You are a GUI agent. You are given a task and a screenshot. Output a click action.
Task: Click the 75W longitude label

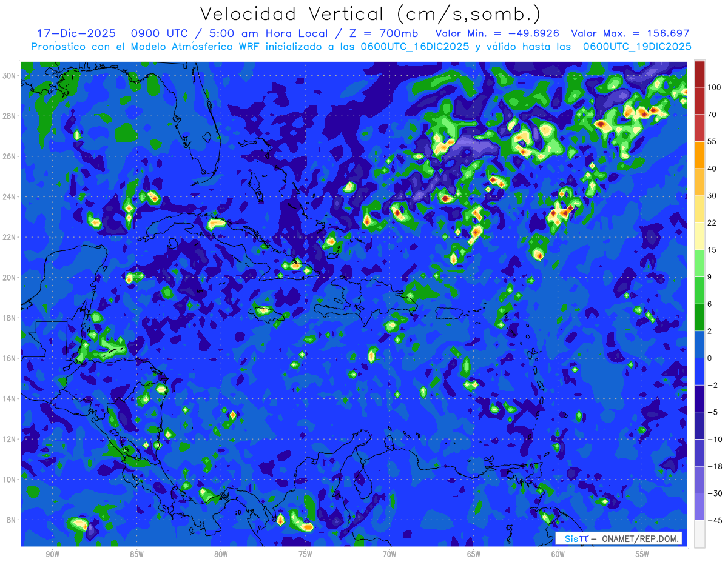click(x=305, y=554)
